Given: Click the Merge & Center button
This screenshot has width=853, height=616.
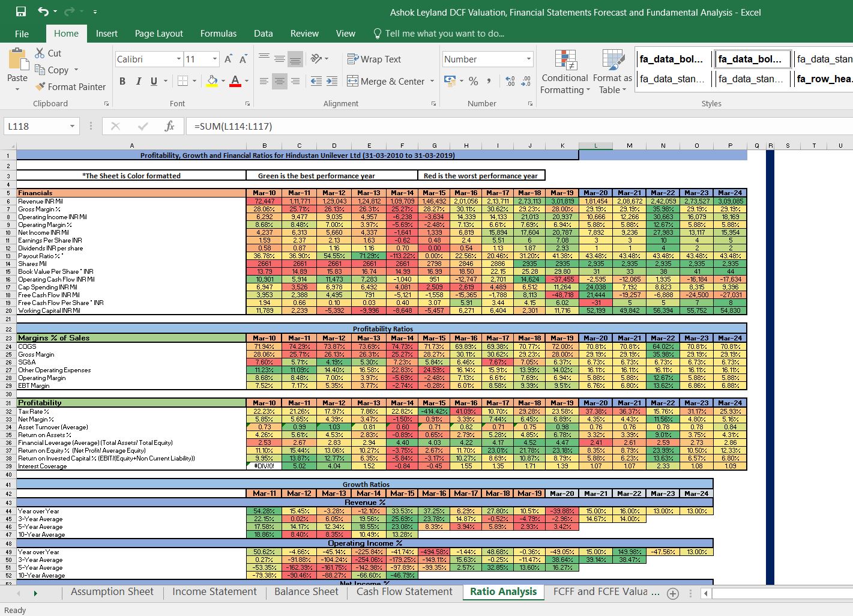Looking at the screenshot, I should click(x=386, y=81).
